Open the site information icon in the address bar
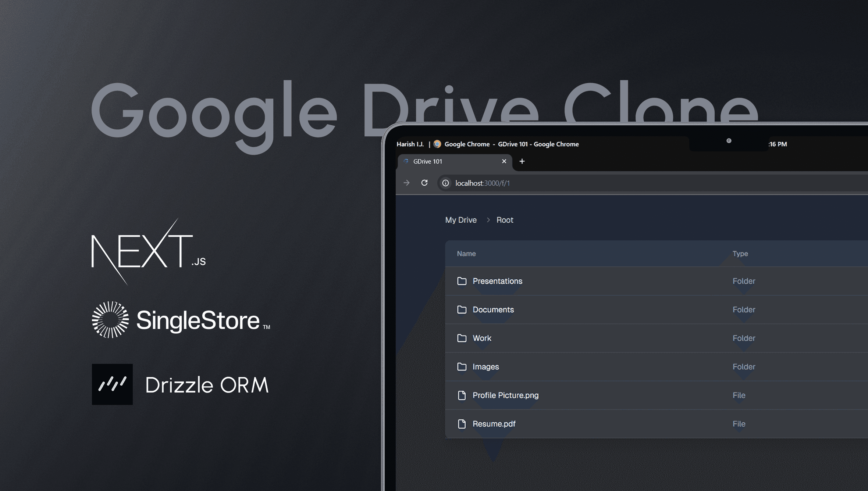 point(445,183)
